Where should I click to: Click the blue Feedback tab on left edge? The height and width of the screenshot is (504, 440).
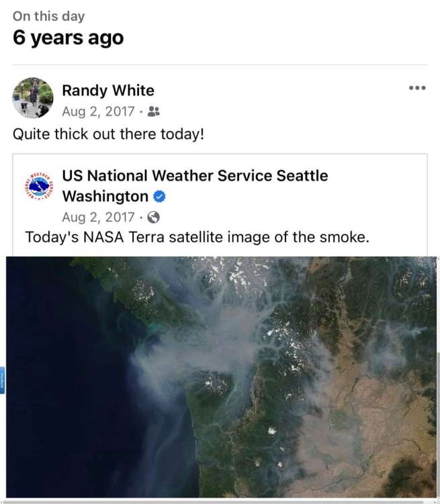tap(2, 381)
